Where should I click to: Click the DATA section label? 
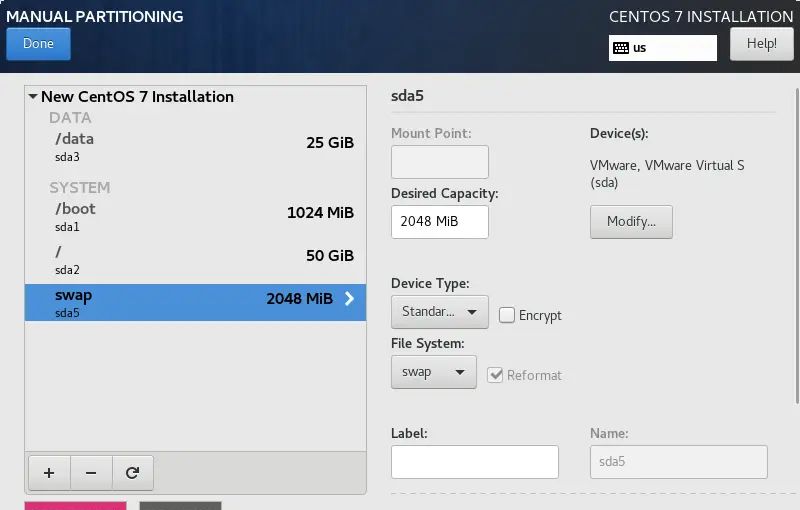(70, 118)
